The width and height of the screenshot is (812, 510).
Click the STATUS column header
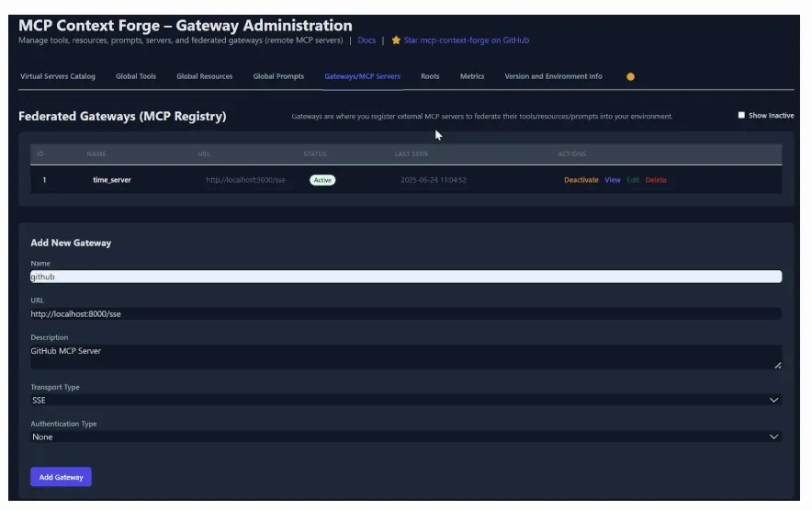point(315,154)
